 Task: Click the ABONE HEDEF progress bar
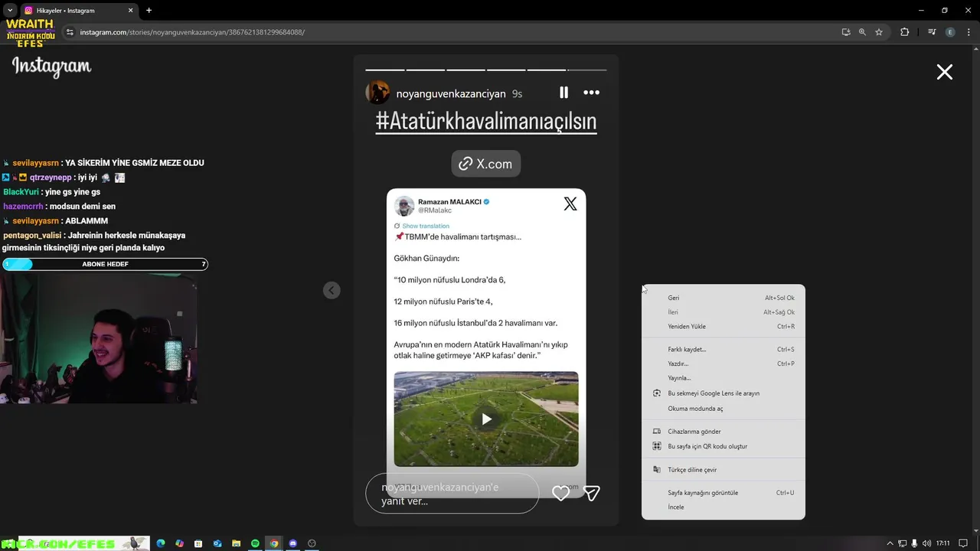[x=105, y=264]
